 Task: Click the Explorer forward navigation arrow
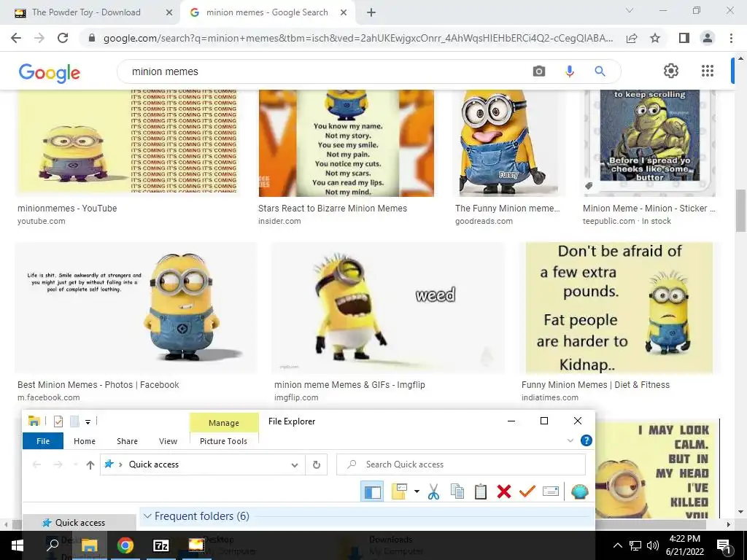pyautogui.click(x=58, y=464)
